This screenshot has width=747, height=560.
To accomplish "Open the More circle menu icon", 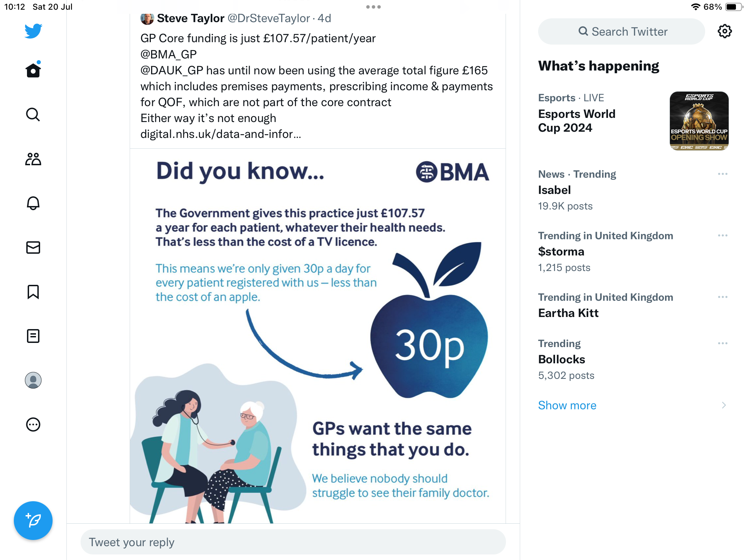I will [33, 424].
